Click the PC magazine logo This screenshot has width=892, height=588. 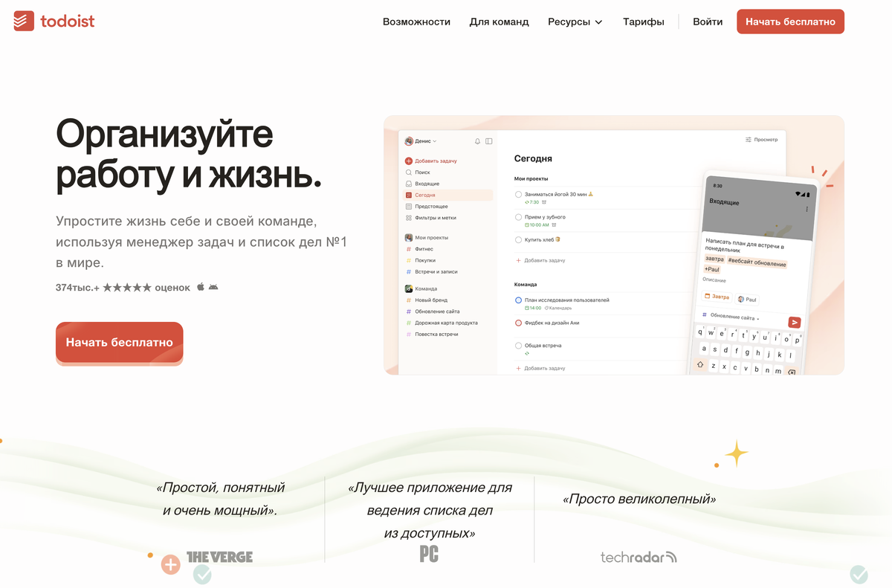pyautogui.click(x=429, y=554)
